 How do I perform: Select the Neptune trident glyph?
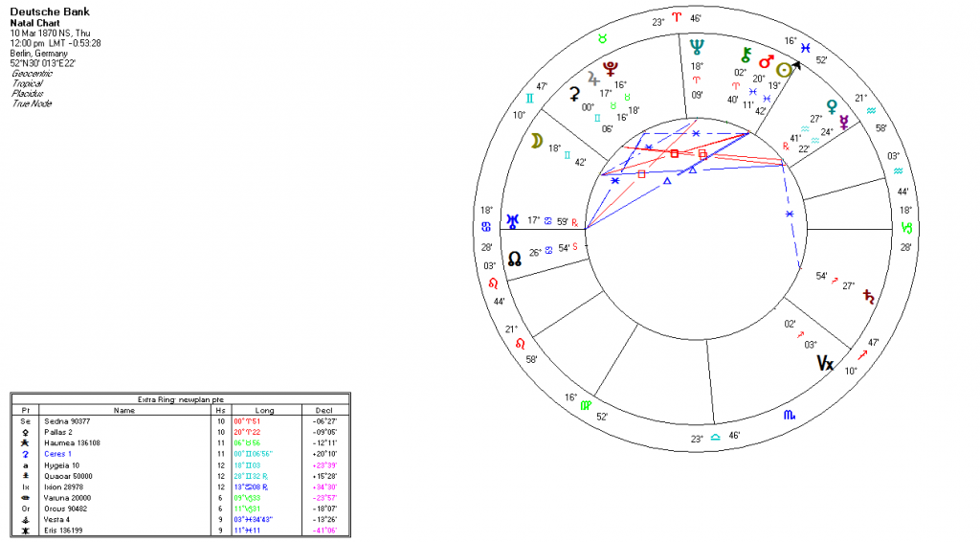click(x=697, y=46)
